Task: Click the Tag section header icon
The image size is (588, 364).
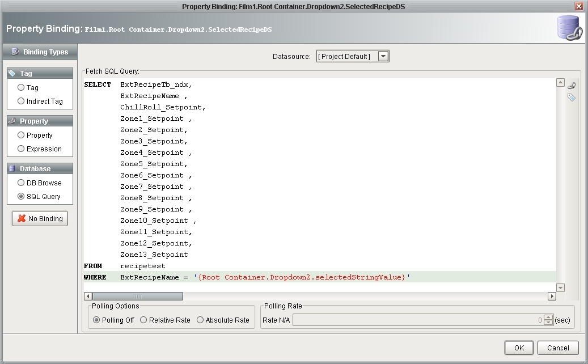Action: (x=12, y=73)
